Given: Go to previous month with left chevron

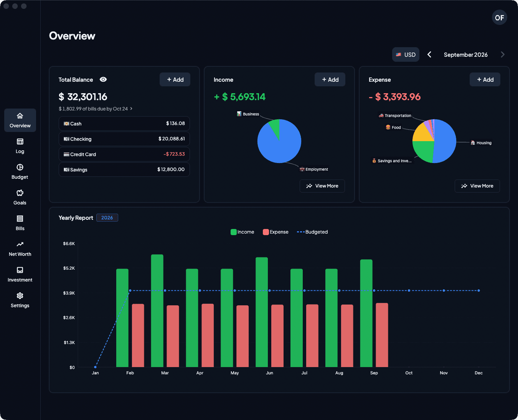Looking at the screenshot, I should click(429, 54).
